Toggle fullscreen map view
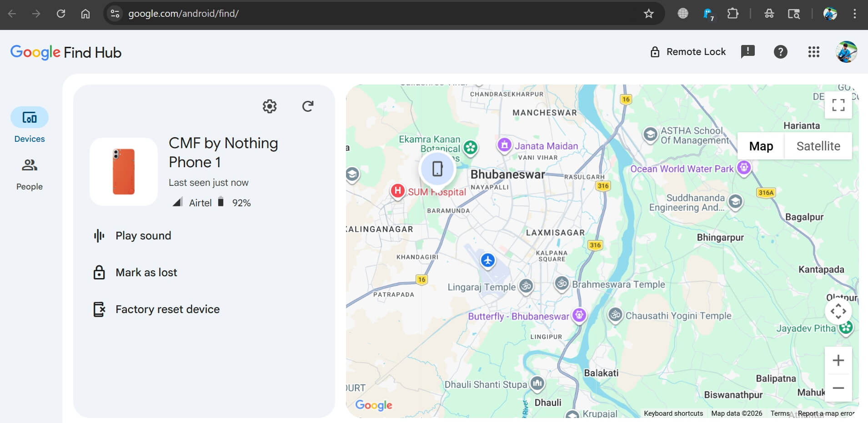Image resolution: width=868 pixels, height=423 pixels. coord(838,105)
